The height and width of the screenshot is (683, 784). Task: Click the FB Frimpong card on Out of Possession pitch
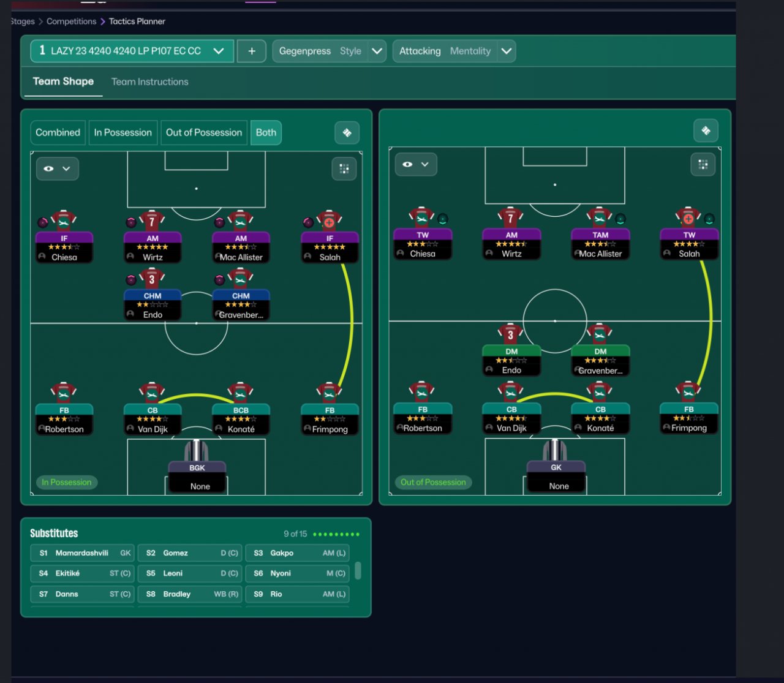(x=689, y=419)
